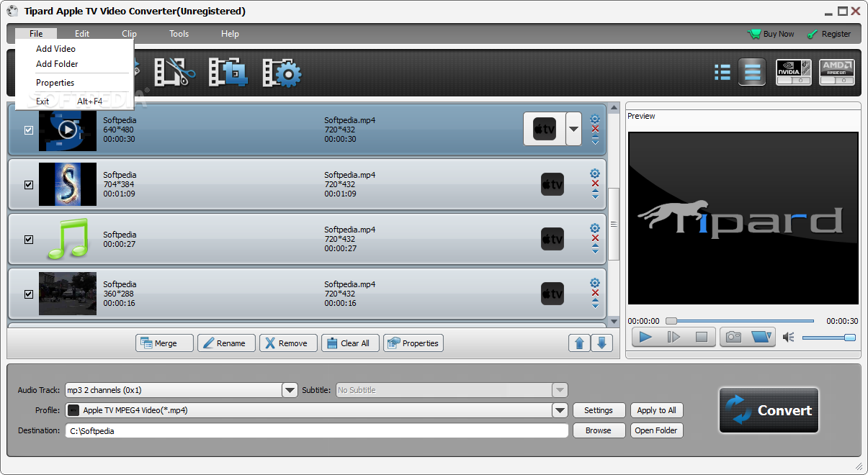Stop the preview playback
This screenshot has width=868, height=475.
coord(701,337)
